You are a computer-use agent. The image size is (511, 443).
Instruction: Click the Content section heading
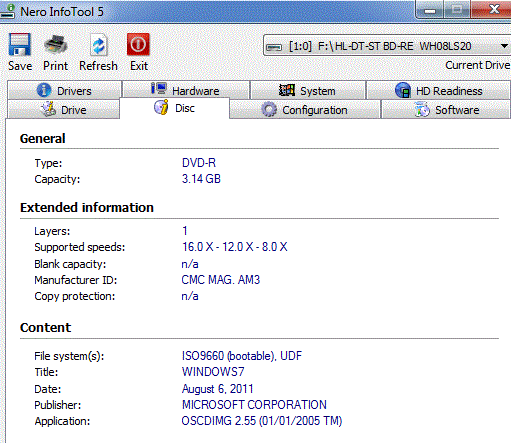(x=45, y=327)
